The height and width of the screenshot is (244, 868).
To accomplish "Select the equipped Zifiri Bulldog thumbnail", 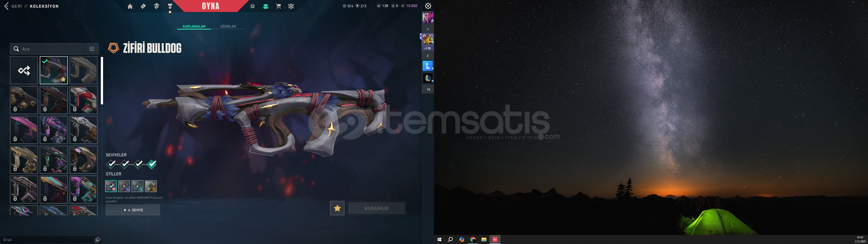I will (x=54, y=70).
